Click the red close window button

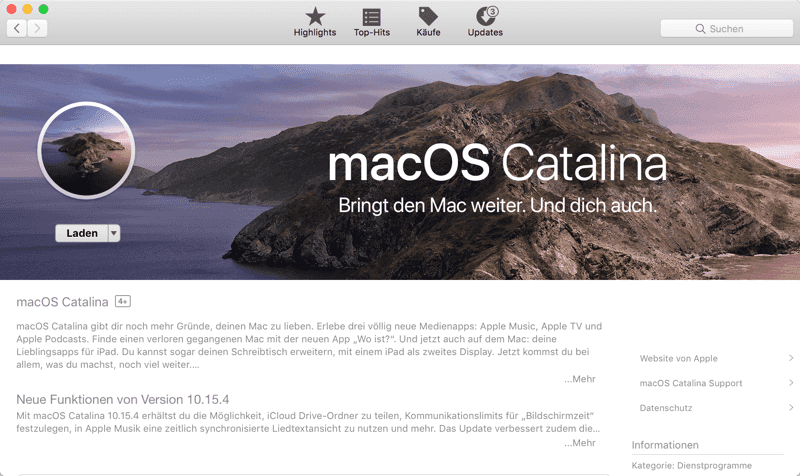[11, 9]
